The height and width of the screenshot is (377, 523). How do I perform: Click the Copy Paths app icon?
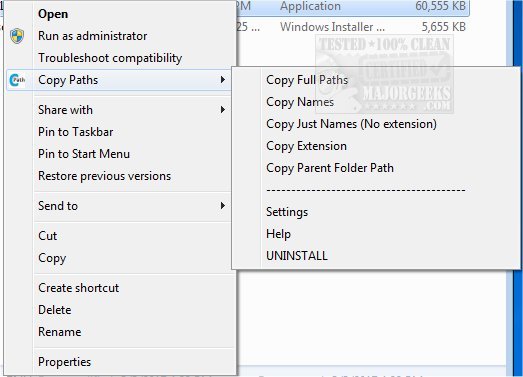click(x=17, y=80)
